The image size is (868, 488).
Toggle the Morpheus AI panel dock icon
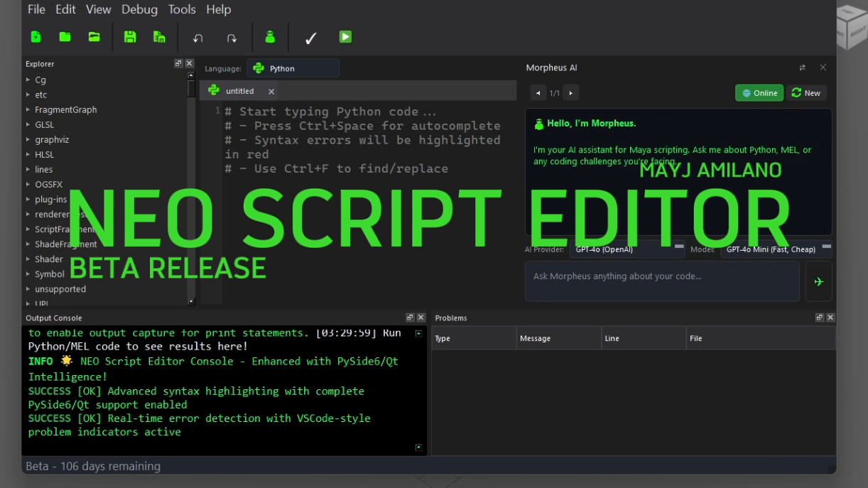tap(802, 67)
